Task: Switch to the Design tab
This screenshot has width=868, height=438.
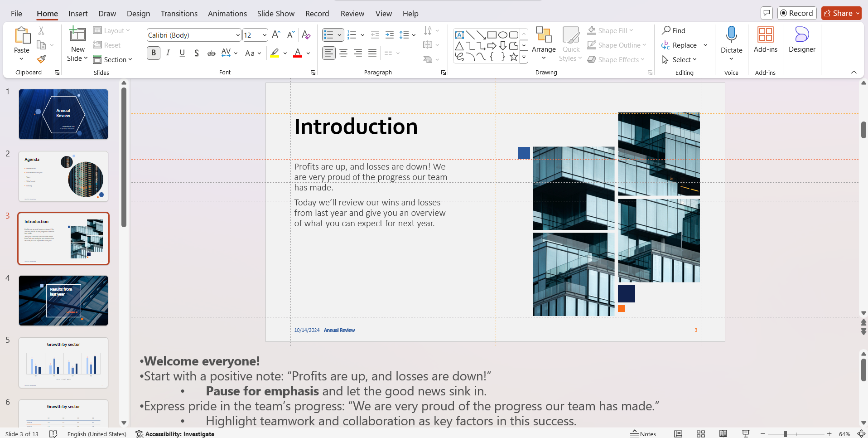Action: click(x=138, y=14)
